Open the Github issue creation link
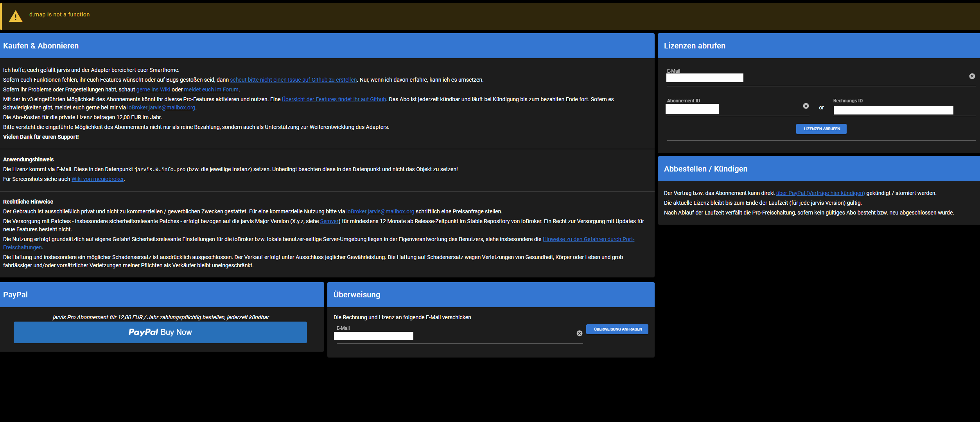Screen dimensions: 980x422 pyautogui.click(x=293, y=79)
